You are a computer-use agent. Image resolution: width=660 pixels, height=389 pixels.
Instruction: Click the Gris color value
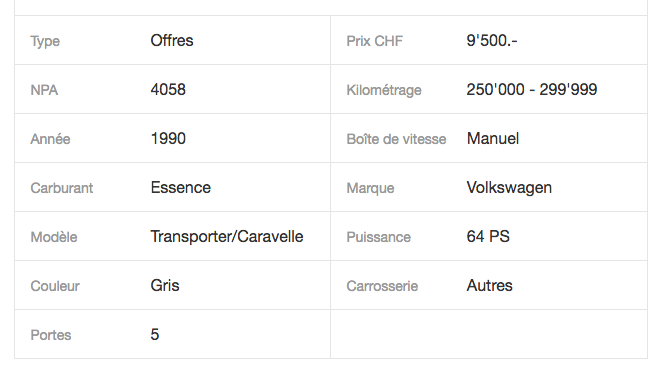point(165,286)
